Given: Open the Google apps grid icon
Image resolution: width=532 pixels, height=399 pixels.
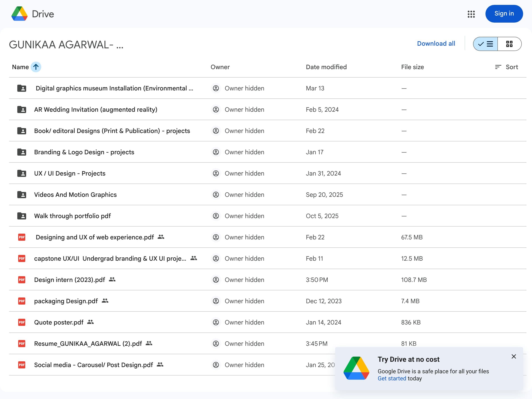Looking at the screenshot, I should 471,14.
